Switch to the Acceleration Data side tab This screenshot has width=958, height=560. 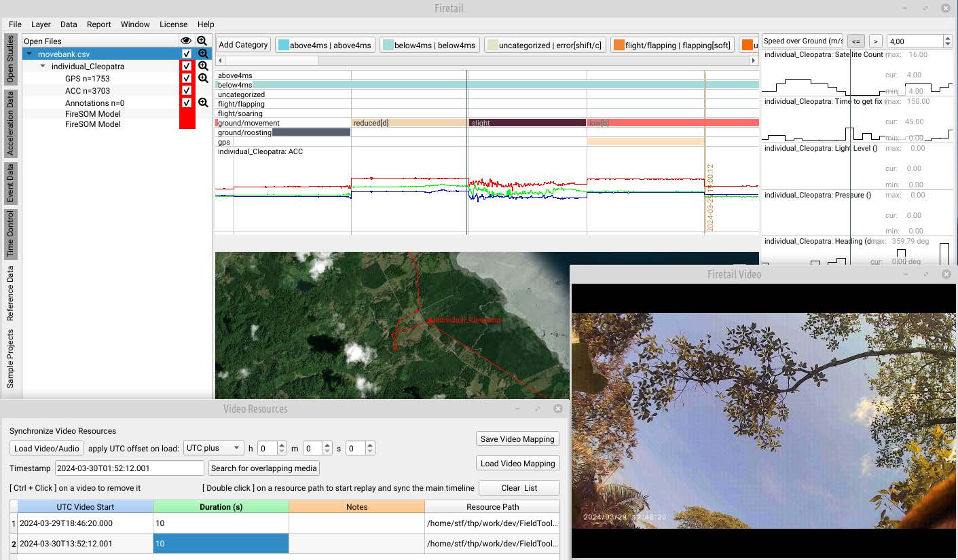coord(10,123)
